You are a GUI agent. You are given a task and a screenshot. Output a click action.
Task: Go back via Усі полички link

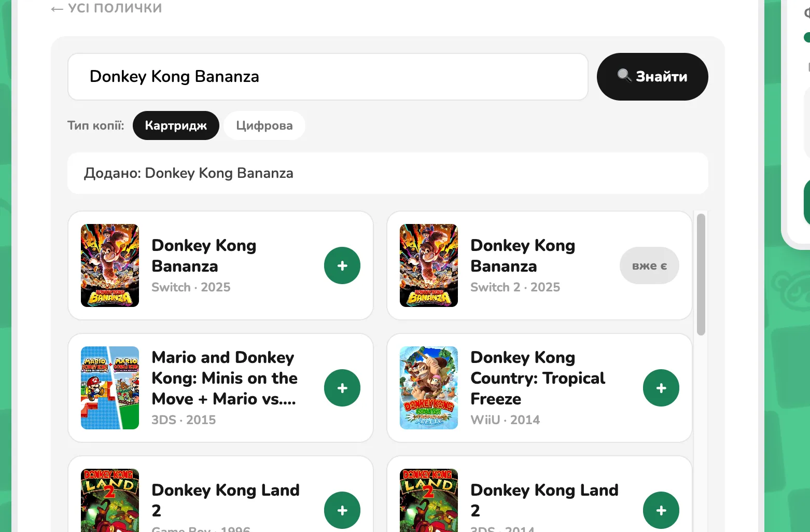click(106, 8)
